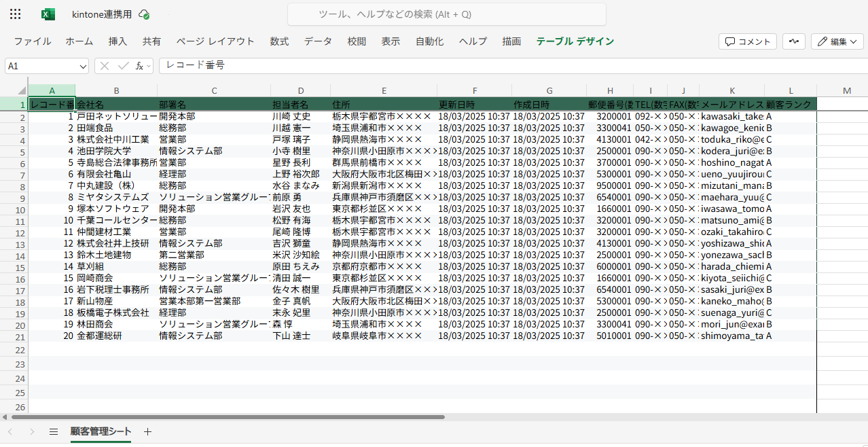The height and width of the screenshot is (447, 868).
Task: Click the next sheet navigation arrow
Action: pos(32,431)
